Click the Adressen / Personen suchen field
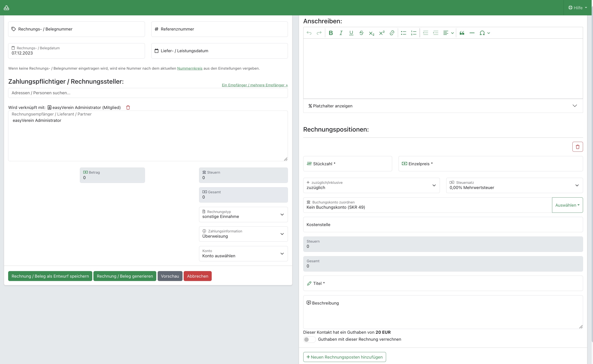Image resolution: width=593 pixels, height=364 pixels. tap(148, 93)
